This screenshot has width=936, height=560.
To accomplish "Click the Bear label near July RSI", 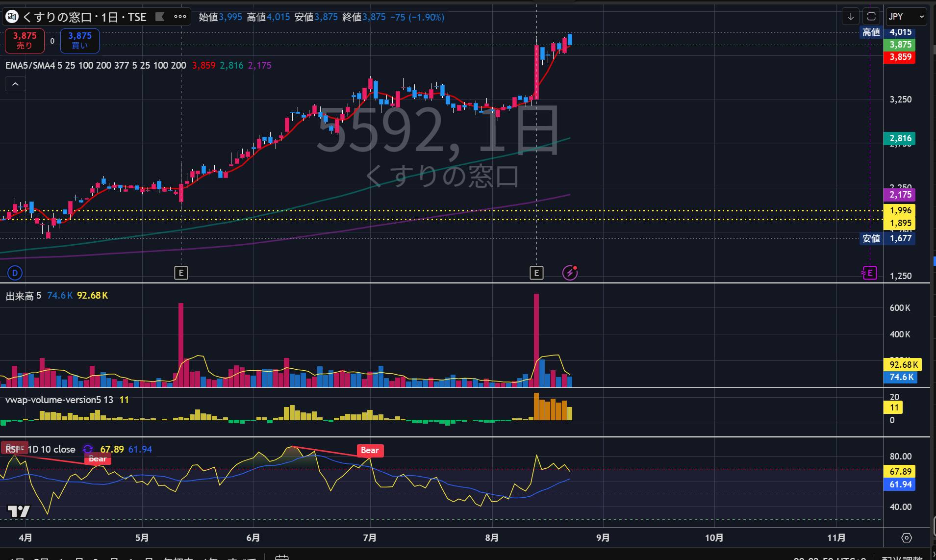I will coord(370,450).
